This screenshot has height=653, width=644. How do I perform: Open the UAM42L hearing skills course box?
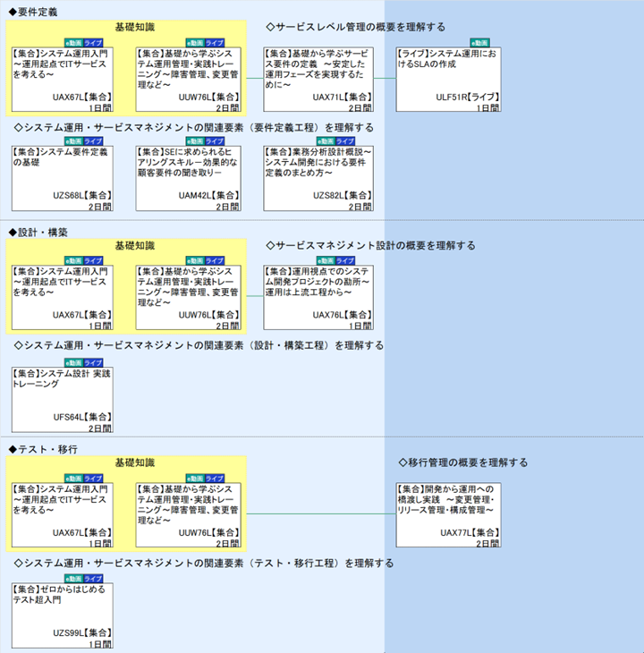(188, 178)
